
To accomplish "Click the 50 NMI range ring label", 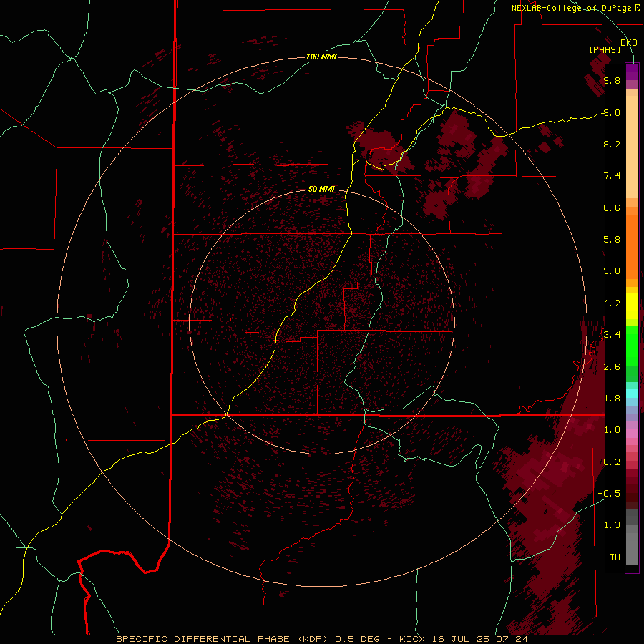I will tap(321, 189).
